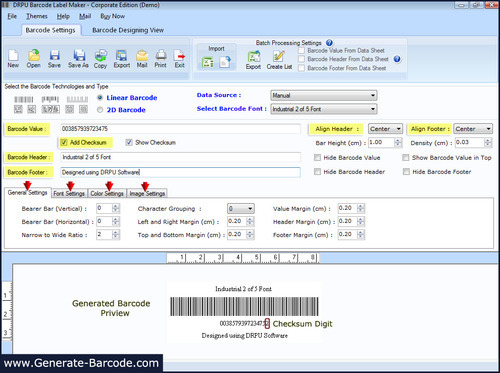Viewport: 500px width, 373px height.
Task: Open Create List in batch processing
Action: pos(279,59)
